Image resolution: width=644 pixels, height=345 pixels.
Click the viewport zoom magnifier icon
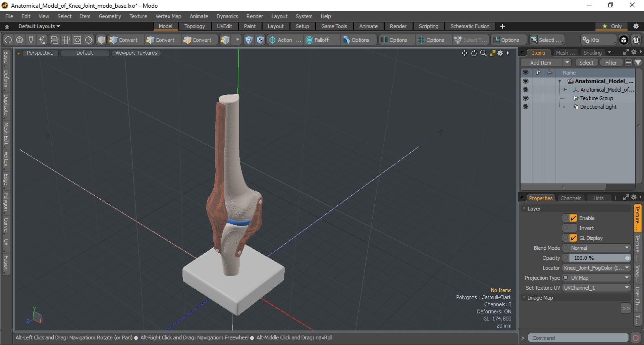click(483, 53)
